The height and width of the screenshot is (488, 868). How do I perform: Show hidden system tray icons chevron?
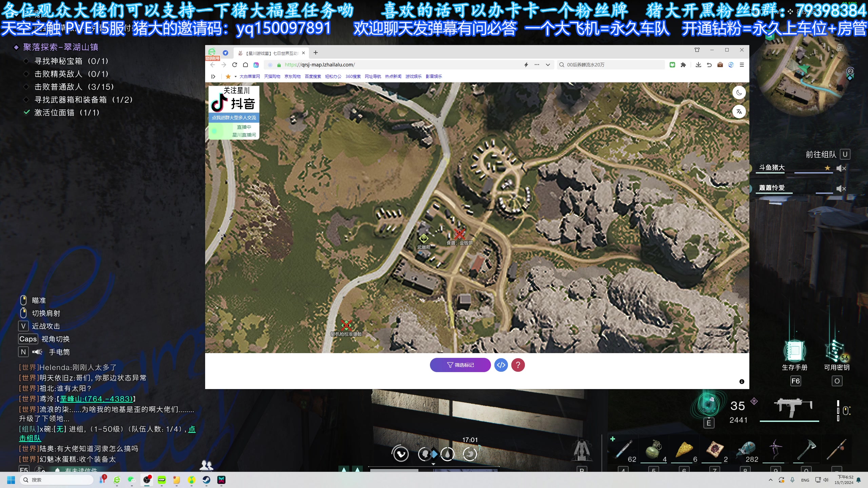[x=770, y=480]
